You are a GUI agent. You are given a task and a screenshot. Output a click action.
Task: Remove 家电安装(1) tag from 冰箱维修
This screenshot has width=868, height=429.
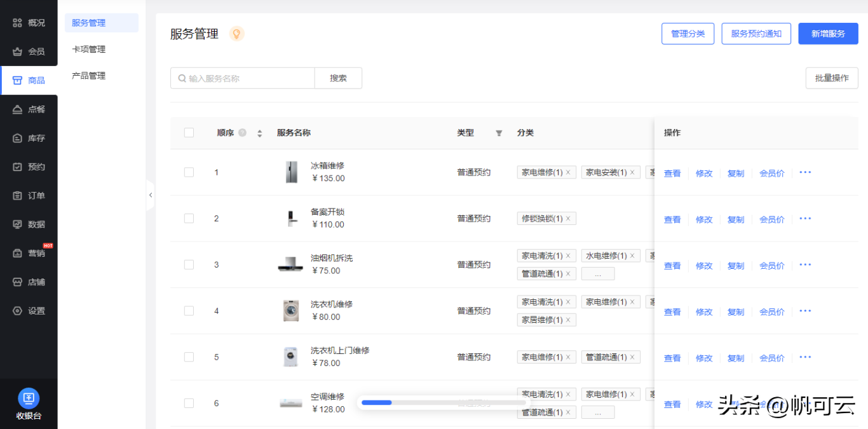point(632,172)
